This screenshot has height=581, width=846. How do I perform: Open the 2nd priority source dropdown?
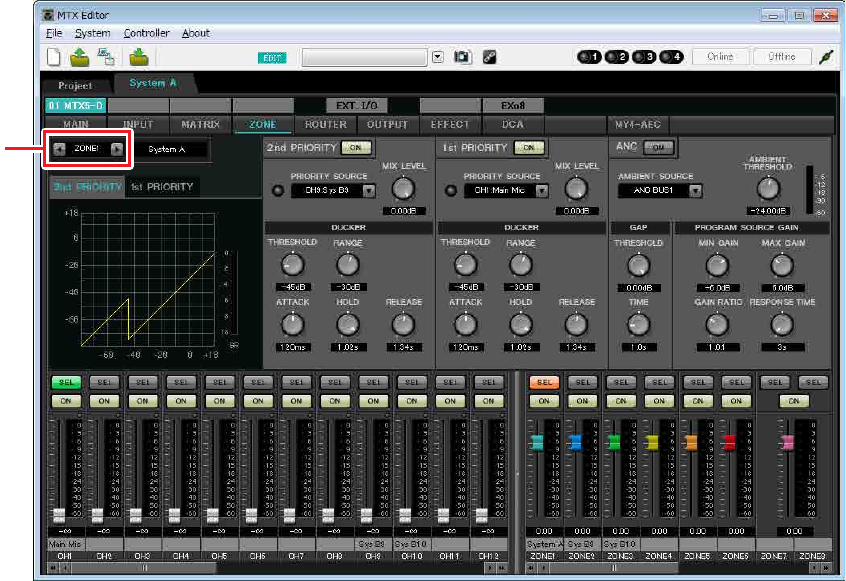coord(369,190)
